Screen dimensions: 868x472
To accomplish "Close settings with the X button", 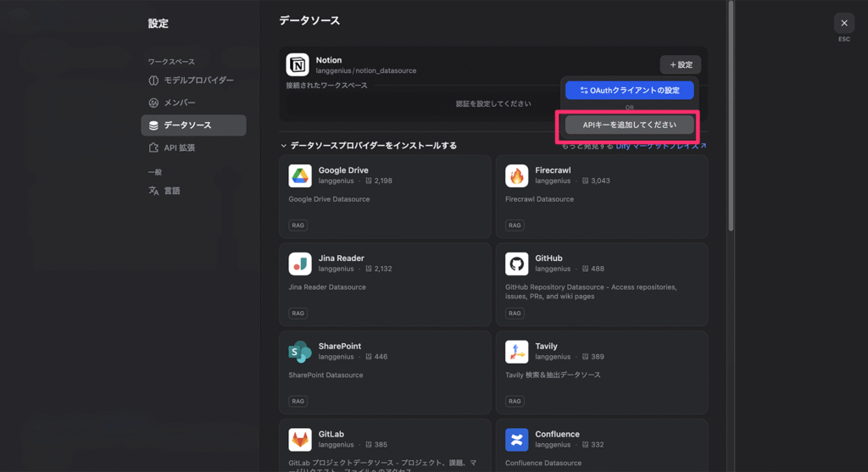I will pyautogui.click(x=843, y=23).
